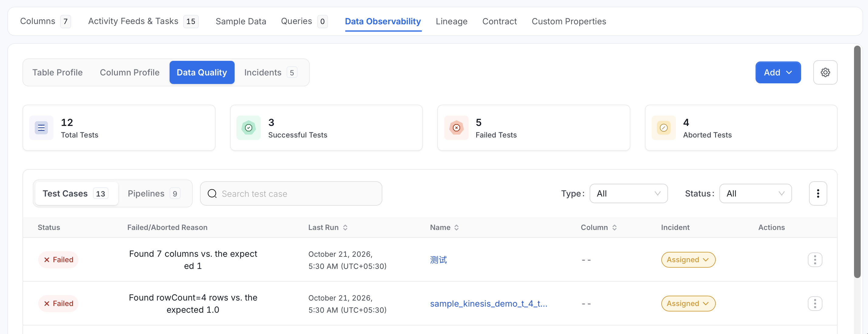Open the 测试 test case link

438,259
